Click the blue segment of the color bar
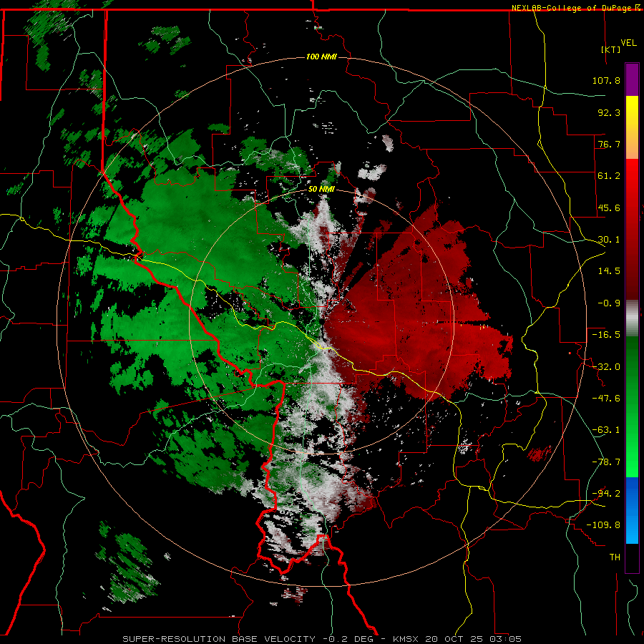644x644 pixels. (632, 510)
